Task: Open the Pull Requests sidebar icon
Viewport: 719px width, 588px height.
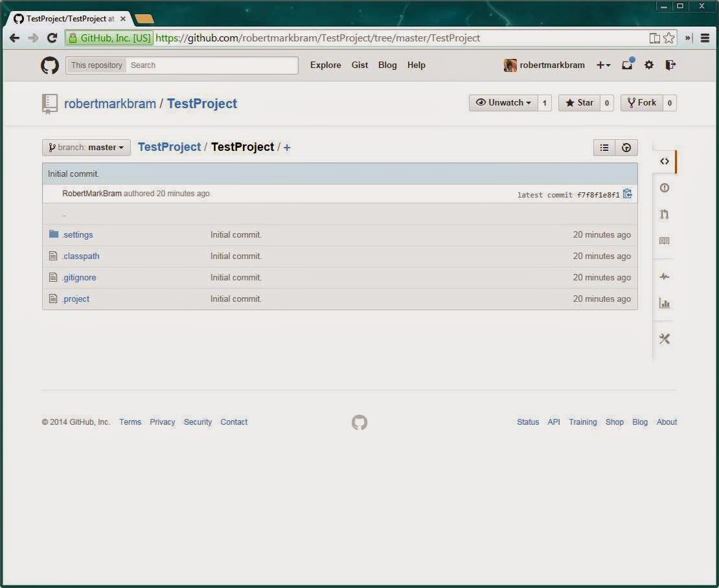Action: [665, 214]
